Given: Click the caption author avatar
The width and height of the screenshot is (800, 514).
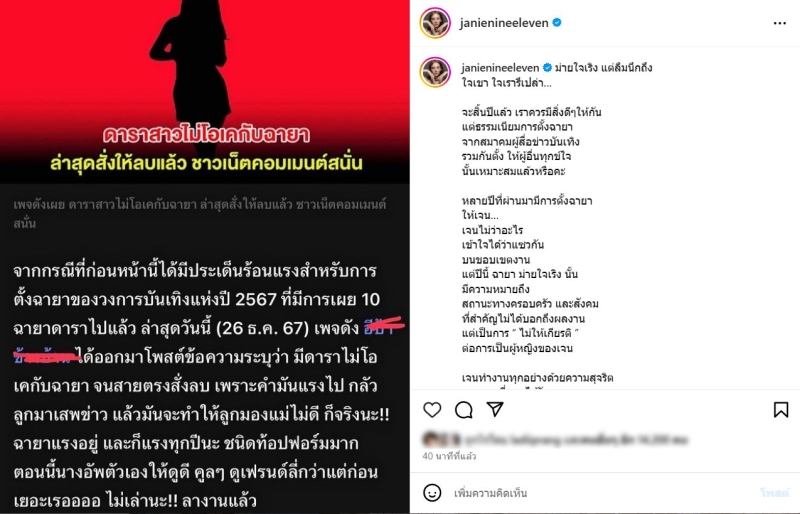Looking at the screenshot, I should [435, 72].
